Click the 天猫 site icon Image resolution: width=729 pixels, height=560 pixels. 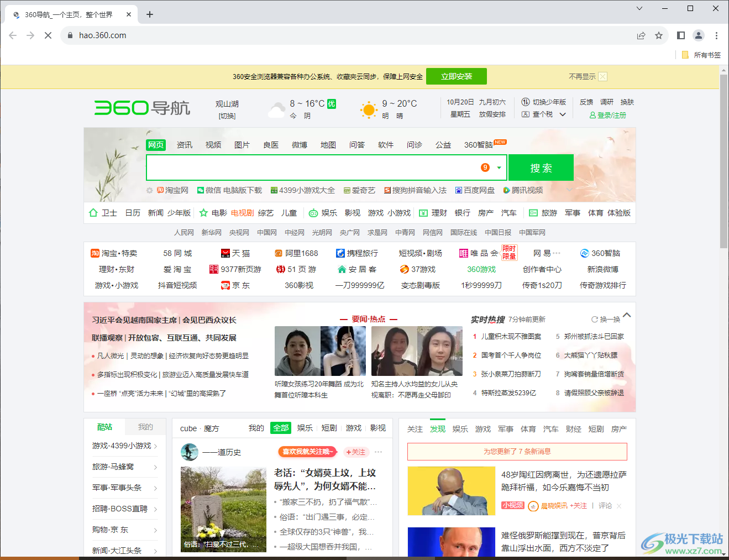(225, 253)
